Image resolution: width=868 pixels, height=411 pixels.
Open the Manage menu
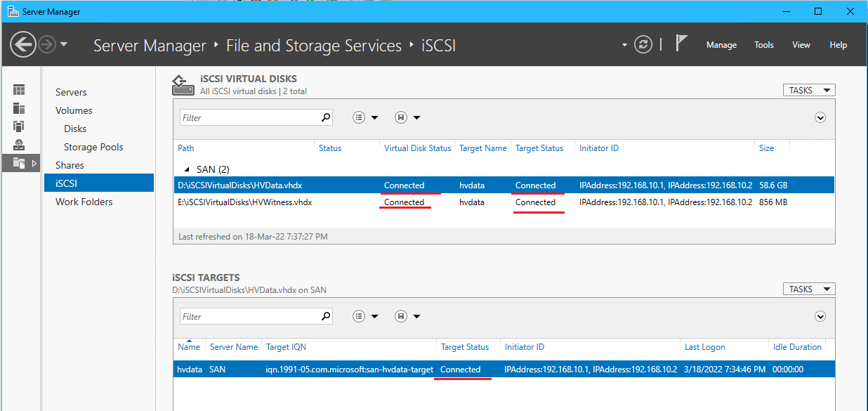[x=721, y=45]
